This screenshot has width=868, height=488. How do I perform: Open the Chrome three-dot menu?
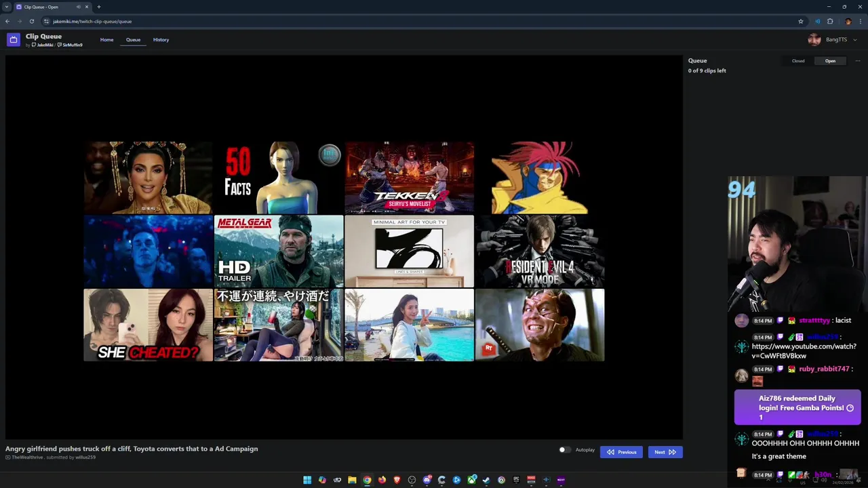(860, 21)
